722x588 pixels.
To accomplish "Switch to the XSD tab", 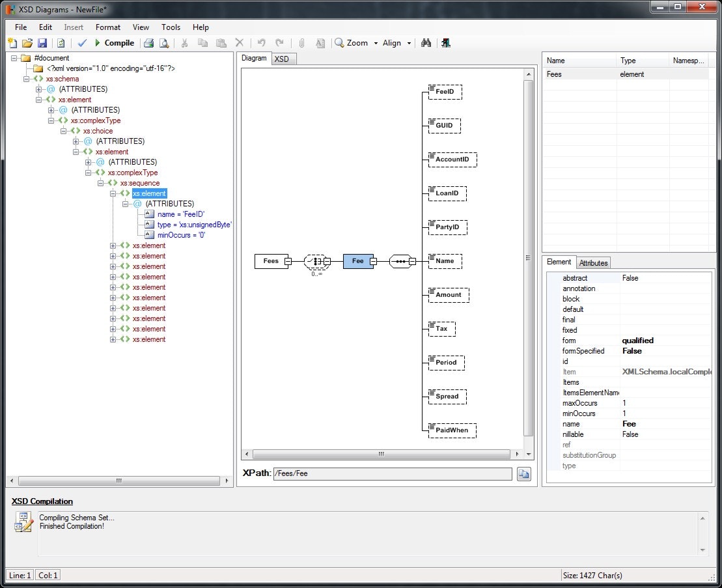I will coord(283,59).
